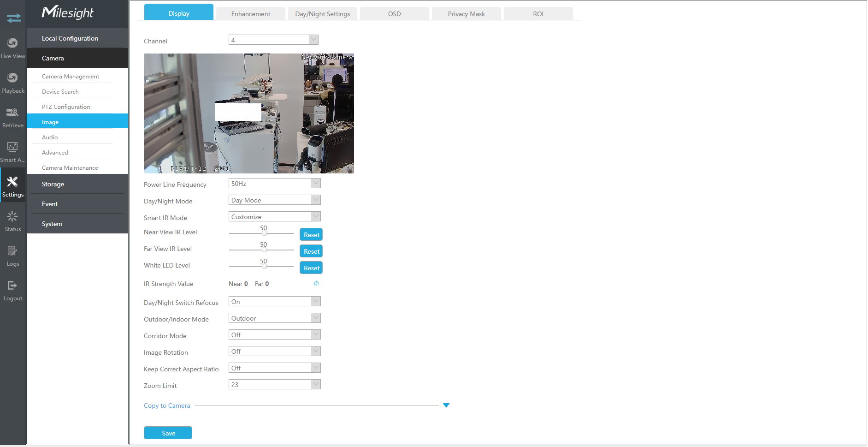Switch to the Privacy Mask tab

(466, 14)
